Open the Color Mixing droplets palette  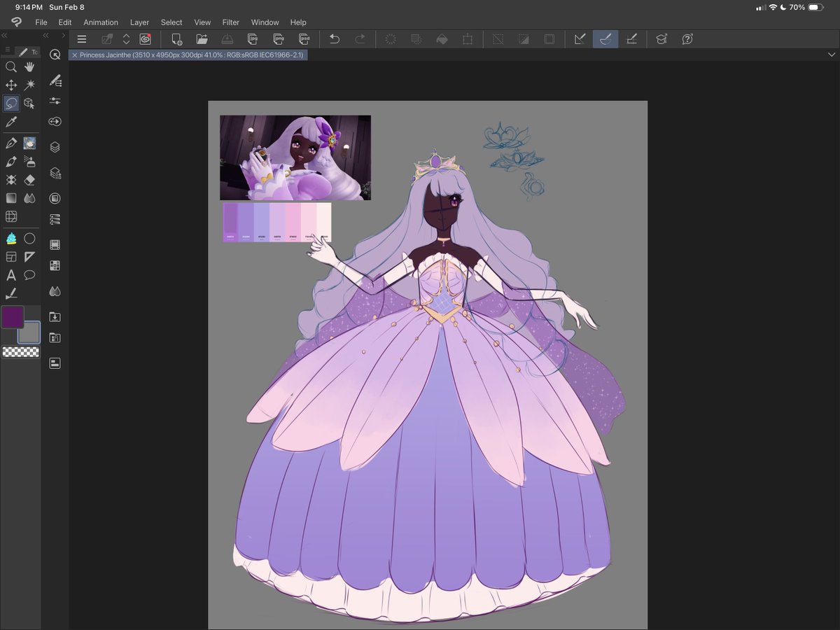[55, 290]
